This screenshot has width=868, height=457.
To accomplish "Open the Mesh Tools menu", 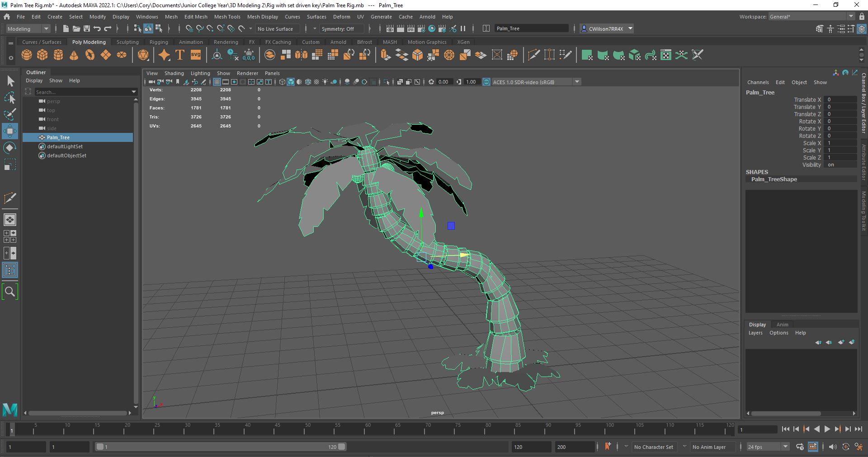I will click(x=227, y=17).
